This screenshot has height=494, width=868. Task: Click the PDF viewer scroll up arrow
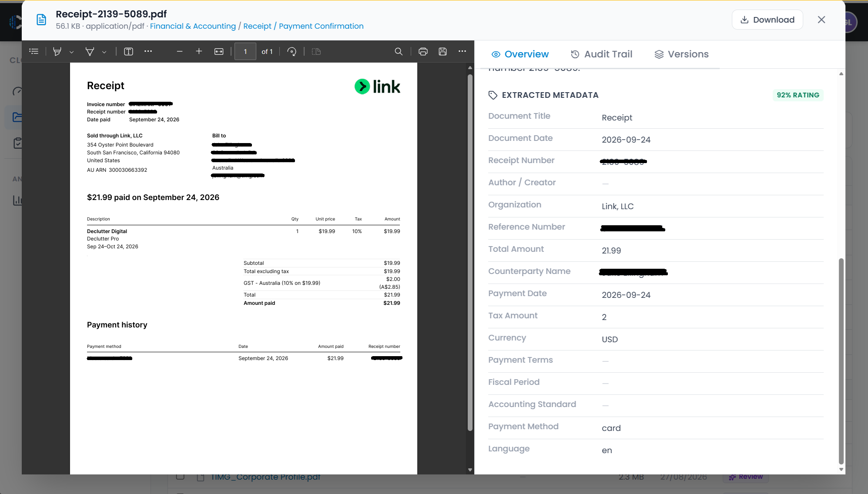coord(470,67)
